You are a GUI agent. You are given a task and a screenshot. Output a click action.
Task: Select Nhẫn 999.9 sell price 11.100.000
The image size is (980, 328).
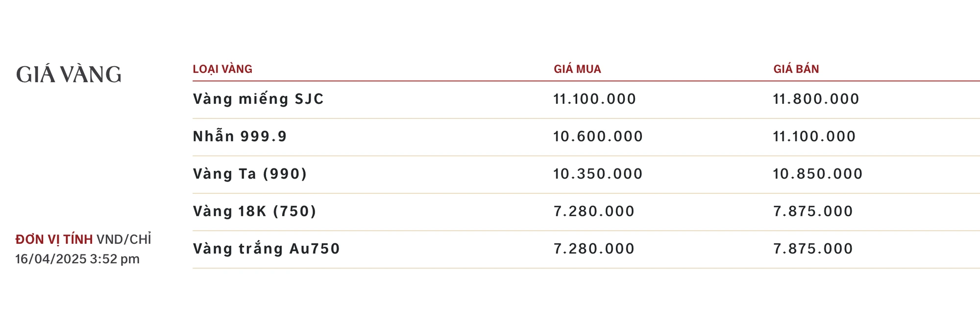tap(814, 136)
